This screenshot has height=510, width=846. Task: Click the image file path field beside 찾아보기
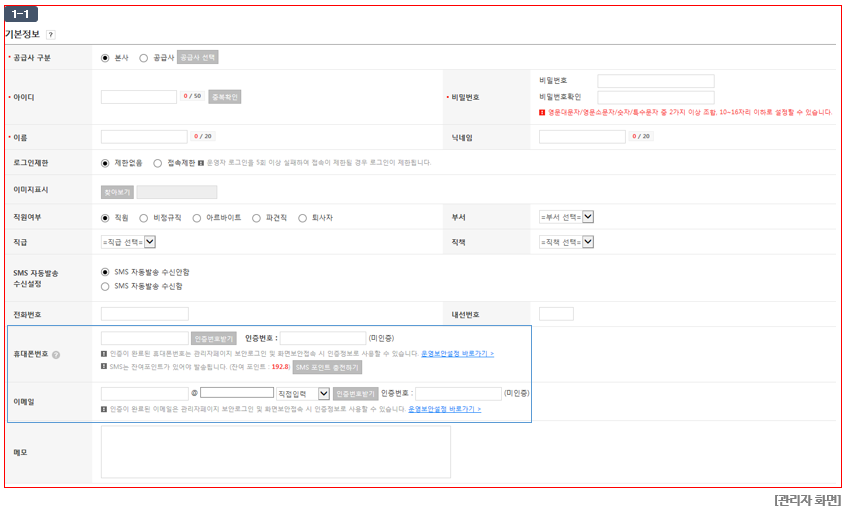pos(177,192)
